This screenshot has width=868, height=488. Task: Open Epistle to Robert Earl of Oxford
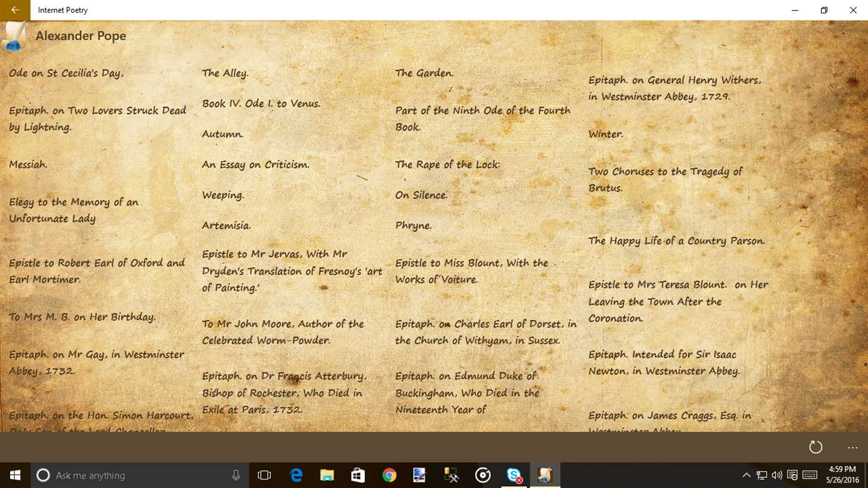click(96, 271)
